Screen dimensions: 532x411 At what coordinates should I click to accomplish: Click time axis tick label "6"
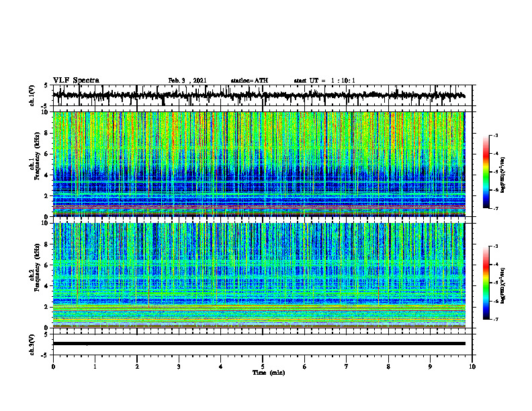point(305,367)
